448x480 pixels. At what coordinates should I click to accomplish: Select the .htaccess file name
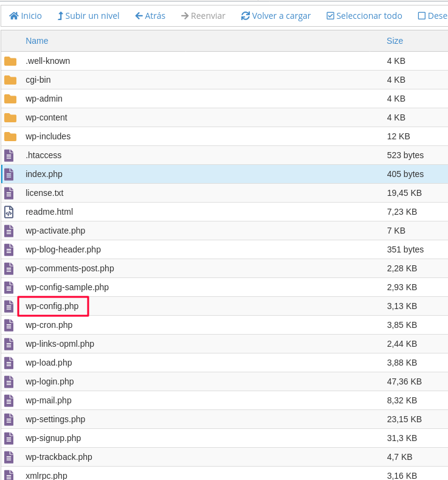point(43,155)
